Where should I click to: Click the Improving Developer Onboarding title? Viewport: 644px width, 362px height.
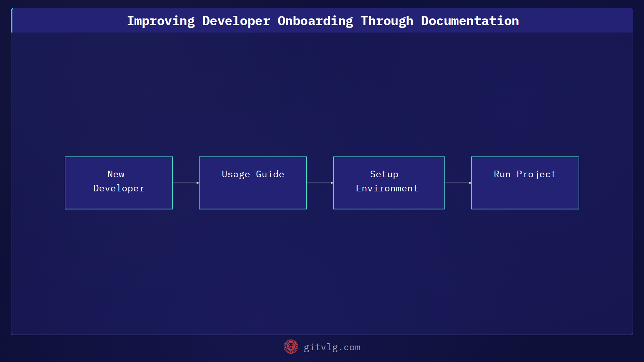[323, 21]
